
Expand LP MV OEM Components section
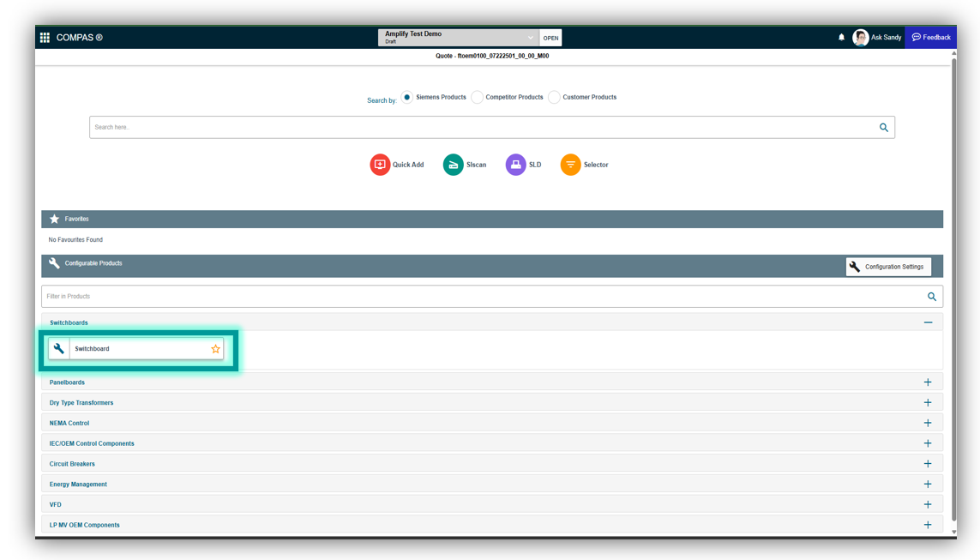(x=928, y=525)
